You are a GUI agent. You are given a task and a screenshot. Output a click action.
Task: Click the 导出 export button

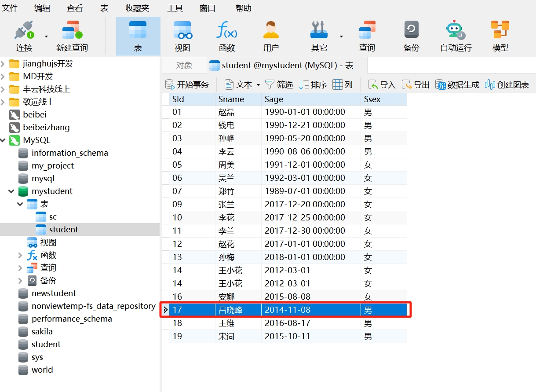[x=416, y=85]
